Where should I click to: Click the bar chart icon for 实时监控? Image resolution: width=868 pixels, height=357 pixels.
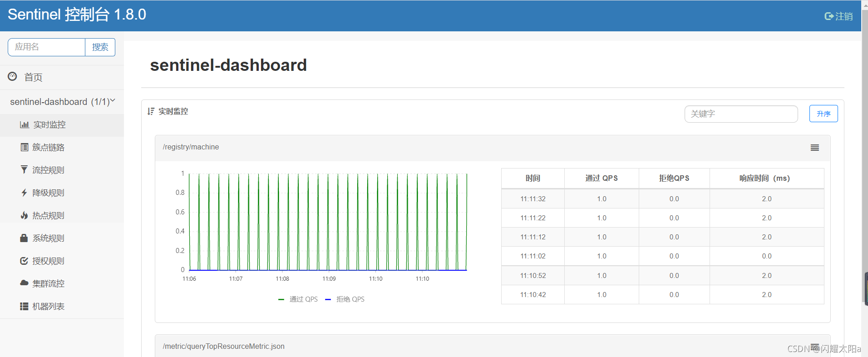(x=25, y=124)
